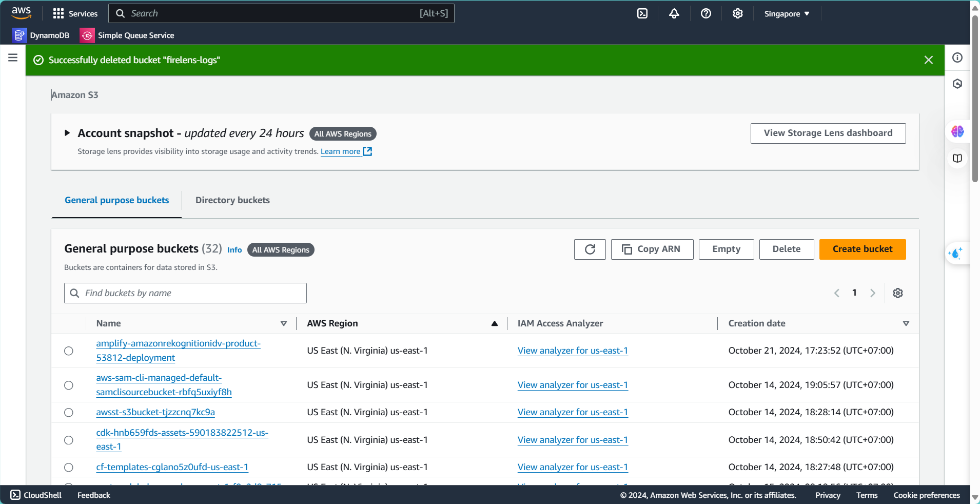Launch CloudShell from top navigation icon
The height and width of the screenshot is (504, 980).
click(x=642, y=13)
